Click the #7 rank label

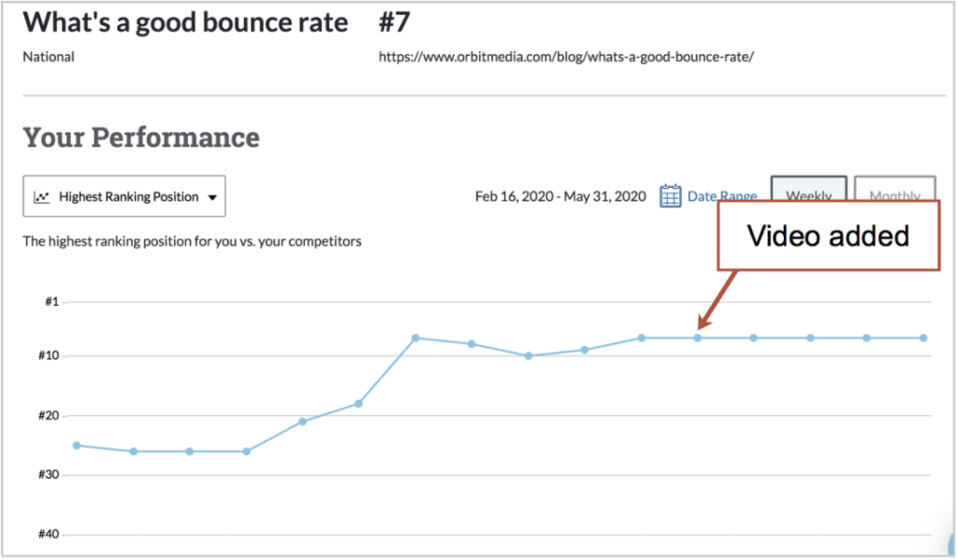pos(394,22)
